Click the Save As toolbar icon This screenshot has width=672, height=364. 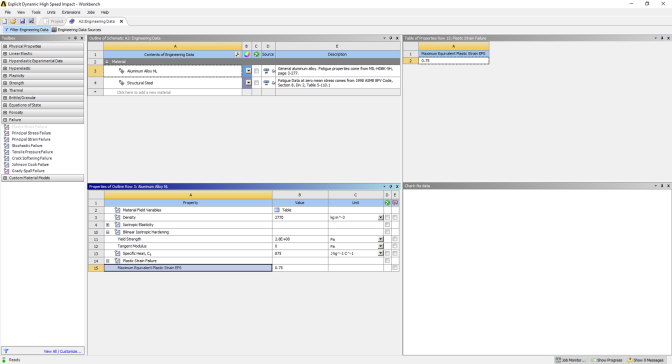tap(31, 21)
